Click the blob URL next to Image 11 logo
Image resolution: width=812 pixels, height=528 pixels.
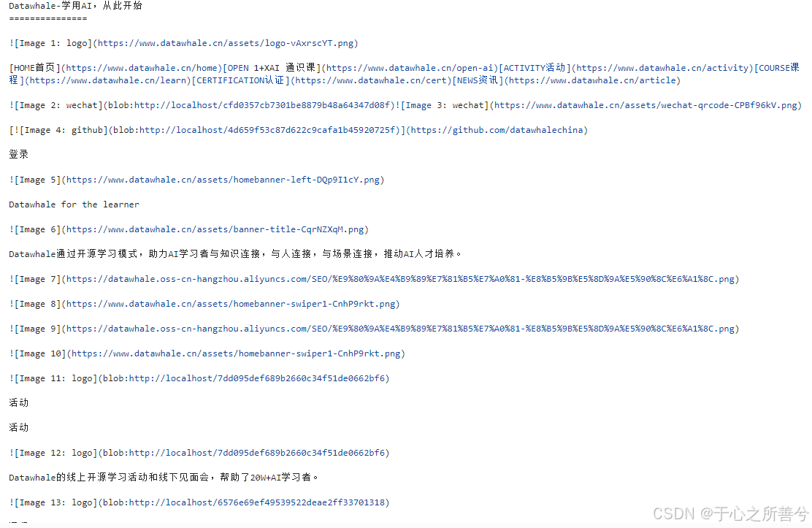coord(245,378)
